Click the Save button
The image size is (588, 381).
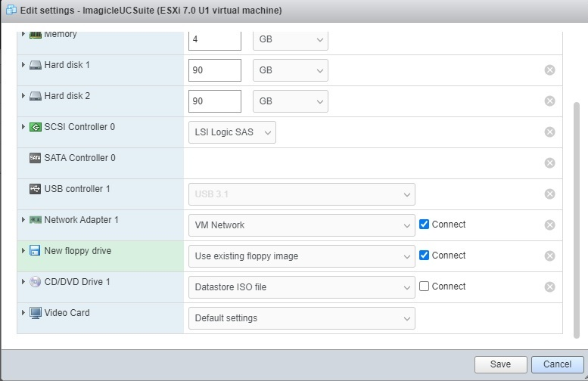click(500, 364)
